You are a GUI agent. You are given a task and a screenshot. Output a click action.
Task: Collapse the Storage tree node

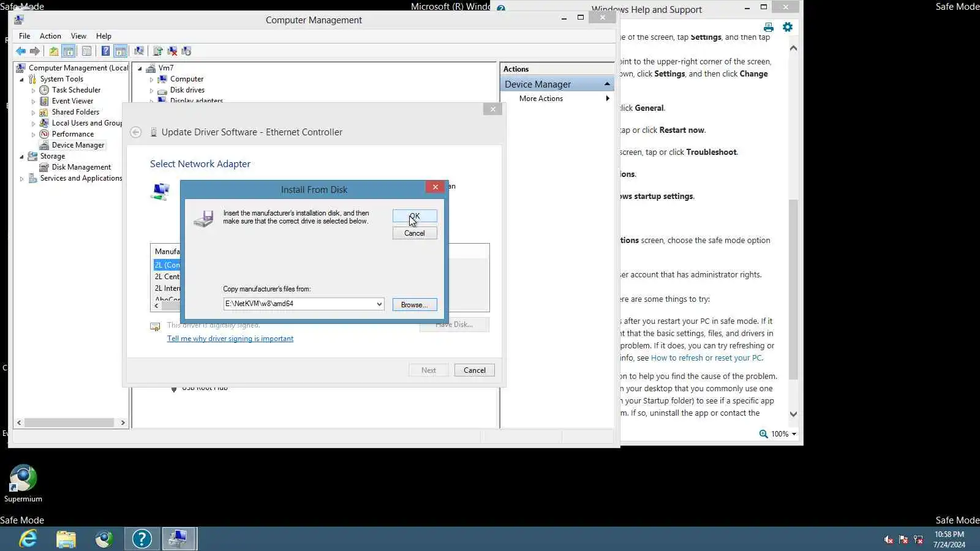click(x=22, y=157)
